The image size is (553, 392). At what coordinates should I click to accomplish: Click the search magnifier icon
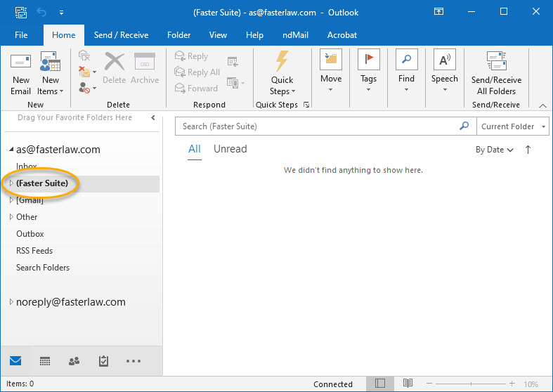pos(464,126)
